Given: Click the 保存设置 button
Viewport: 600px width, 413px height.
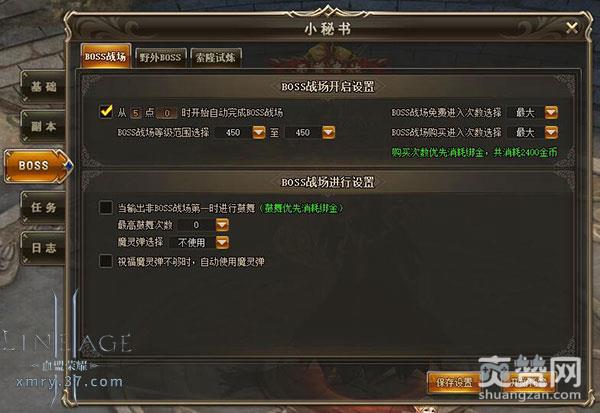Looking at the screenshot, I should [x=454, y=382].
